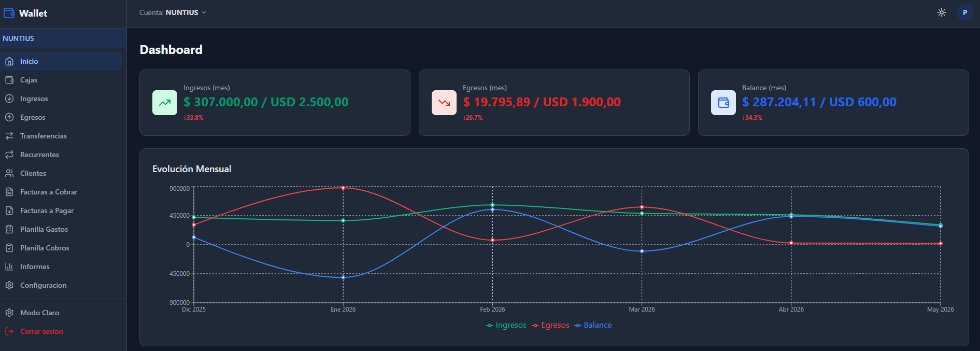980x351 pixels.
Task: Click the Transferencias swap arrows icon
Action: pos(9,136)
